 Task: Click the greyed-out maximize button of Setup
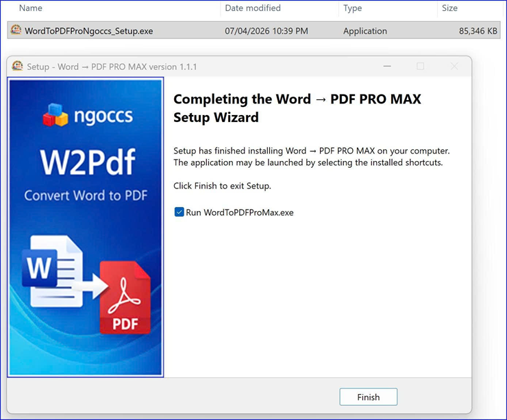pos(421,66)
